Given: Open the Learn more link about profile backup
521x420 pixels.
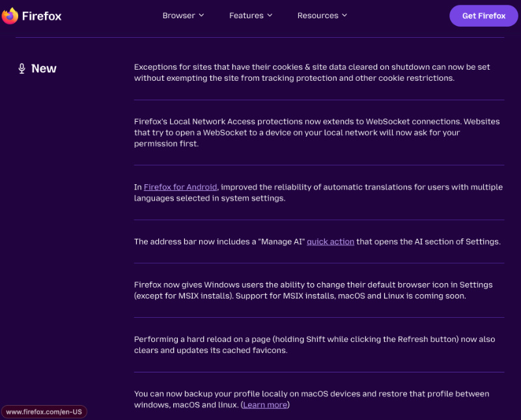Looking at the screenshot, I should coord(265,405).
